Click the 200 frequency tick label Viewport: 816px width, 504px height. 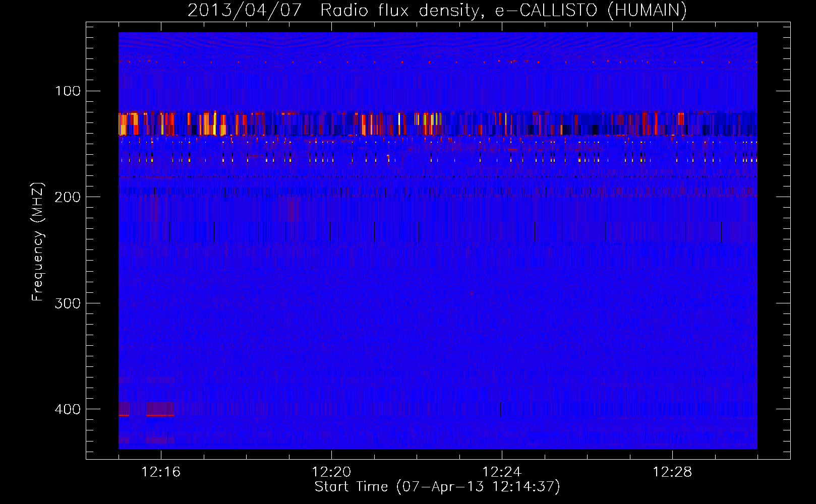[x=68, y=197]
